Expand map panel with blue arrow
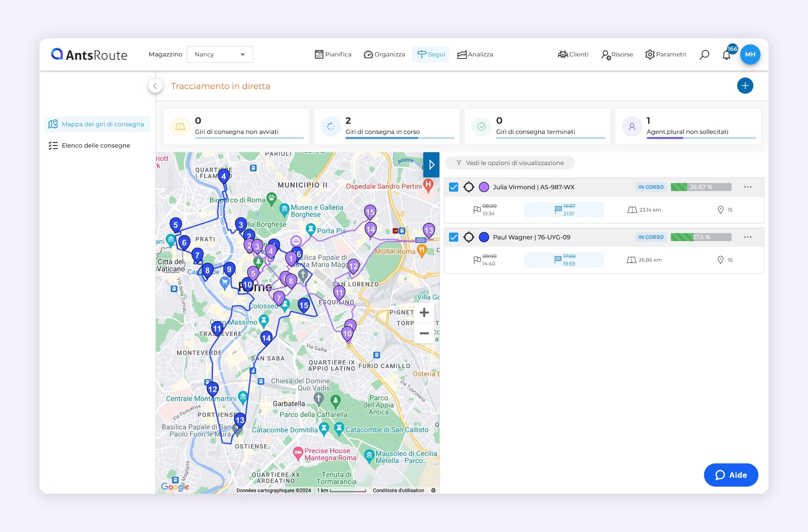This screenshot has height=532, width=808. (x=431, y=165)
